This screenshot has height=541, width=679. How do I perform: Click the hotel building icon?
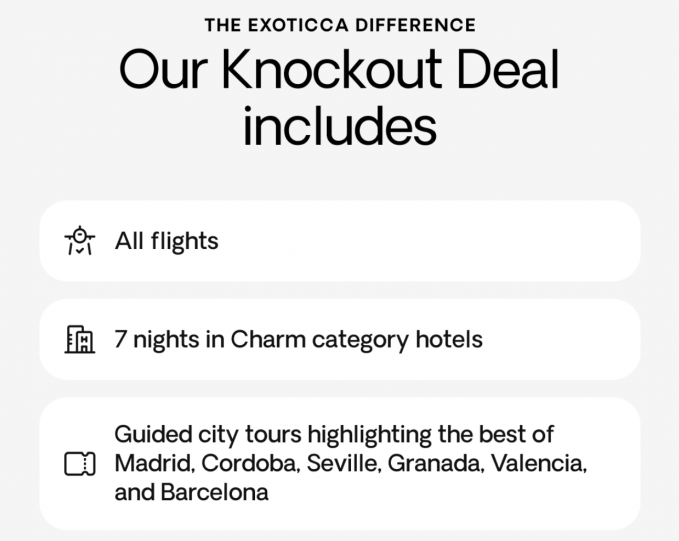pos(79,340)
